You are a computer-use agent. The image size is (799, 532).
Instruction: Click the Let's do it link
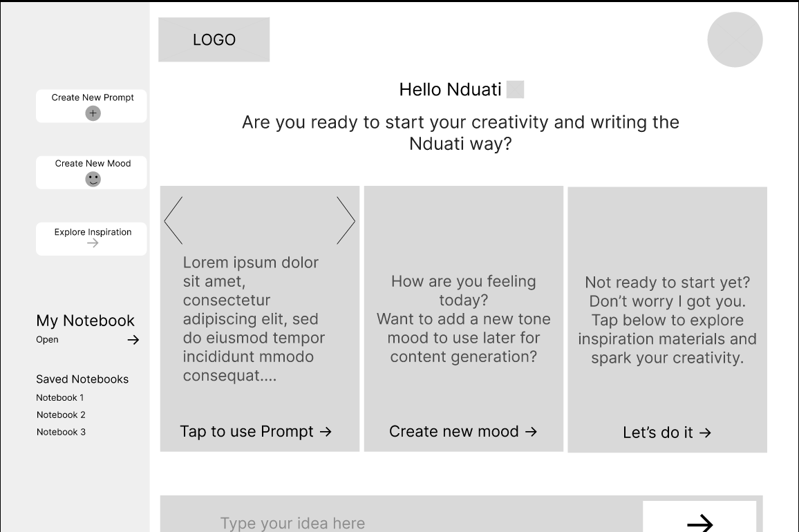tap(667, 433)
